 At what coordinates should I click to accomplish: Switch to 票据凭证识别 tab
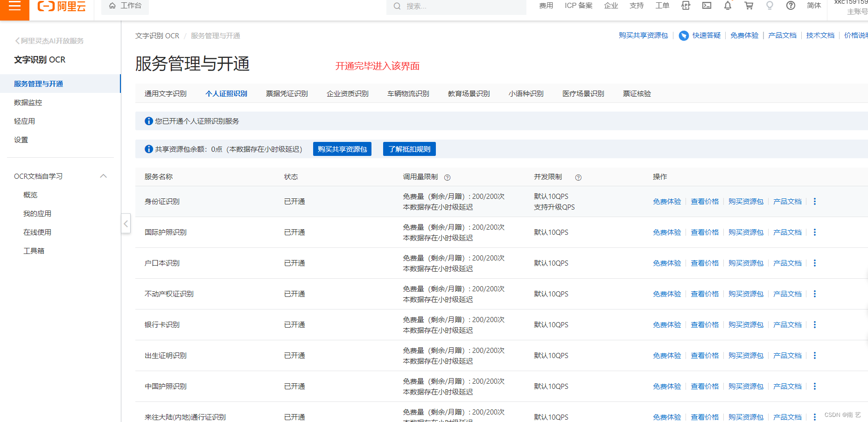pyautogui.click(x=287, y=93)
